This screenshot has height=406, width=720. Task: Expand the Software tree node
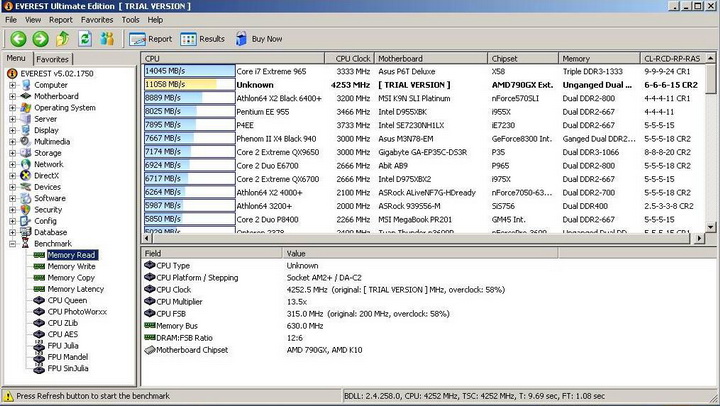tap(12, 198)
